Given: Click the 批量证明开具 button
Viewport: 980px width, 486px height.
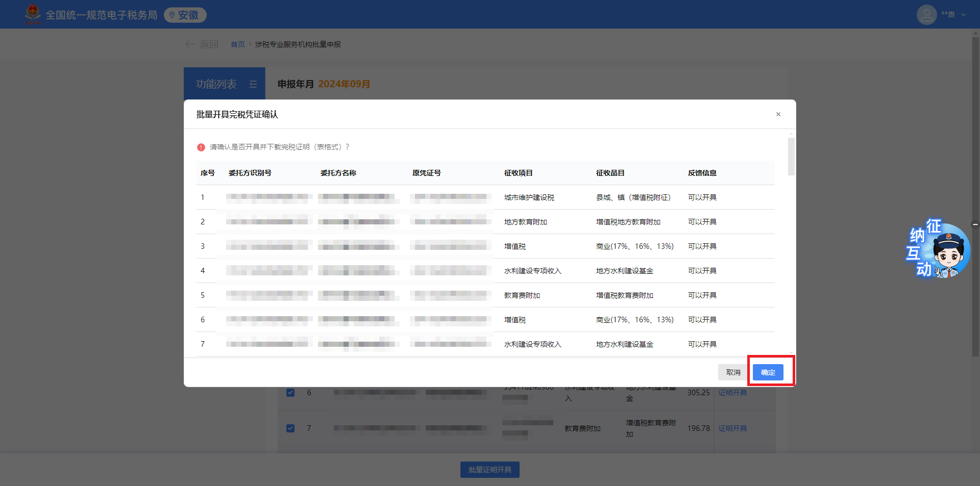Looking at the screenshot, I should click(489, 470).
